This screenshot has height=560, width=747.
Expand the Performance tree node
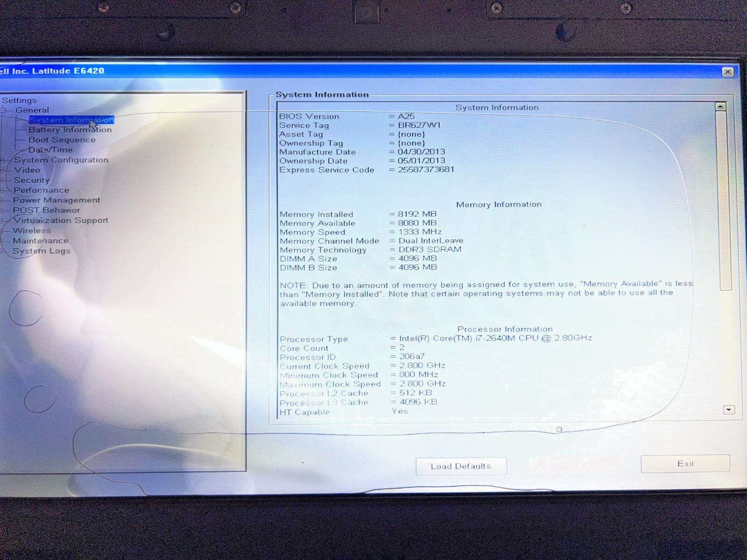point(2,190)
